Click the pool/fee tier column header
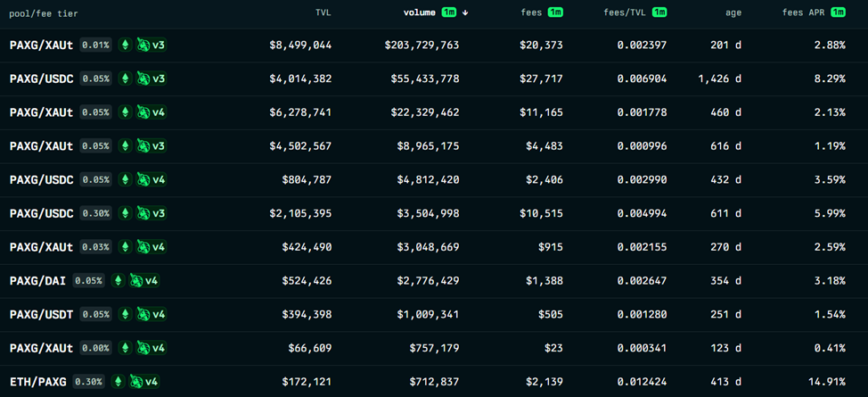 pos(43,13)
